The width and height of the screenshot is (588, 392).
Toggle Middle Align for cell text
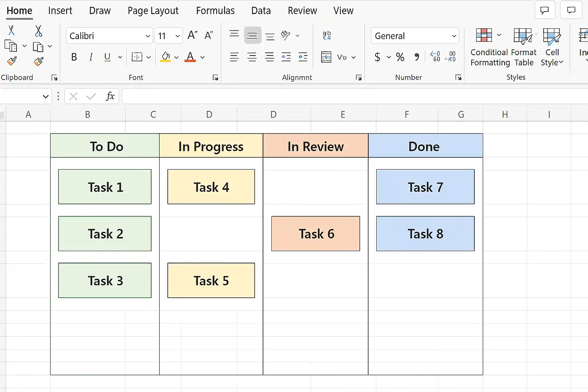pos(252,36)
